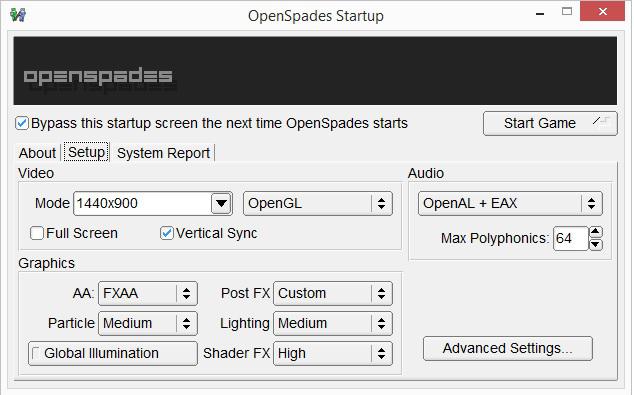Image resolution: width=634 pixels, height=395 pixels.
Task: Increase Max Polyphonics with up arrow
Action: click(596, 232)
